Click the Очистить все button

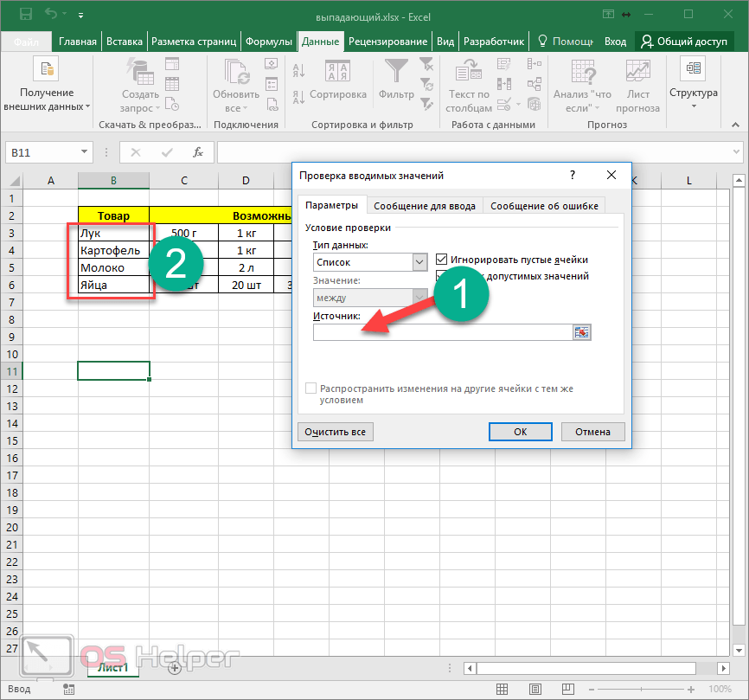(x=335, y=432)
